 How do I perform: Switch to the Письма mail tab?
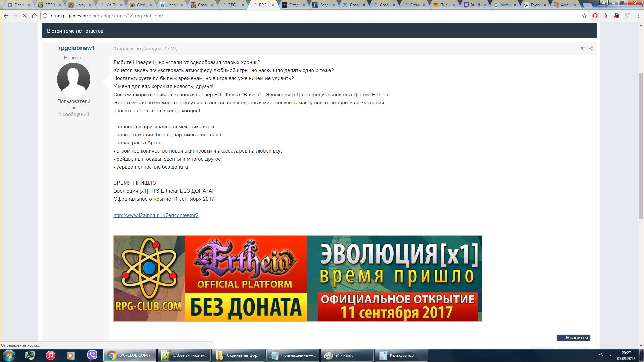pos(445,5)
